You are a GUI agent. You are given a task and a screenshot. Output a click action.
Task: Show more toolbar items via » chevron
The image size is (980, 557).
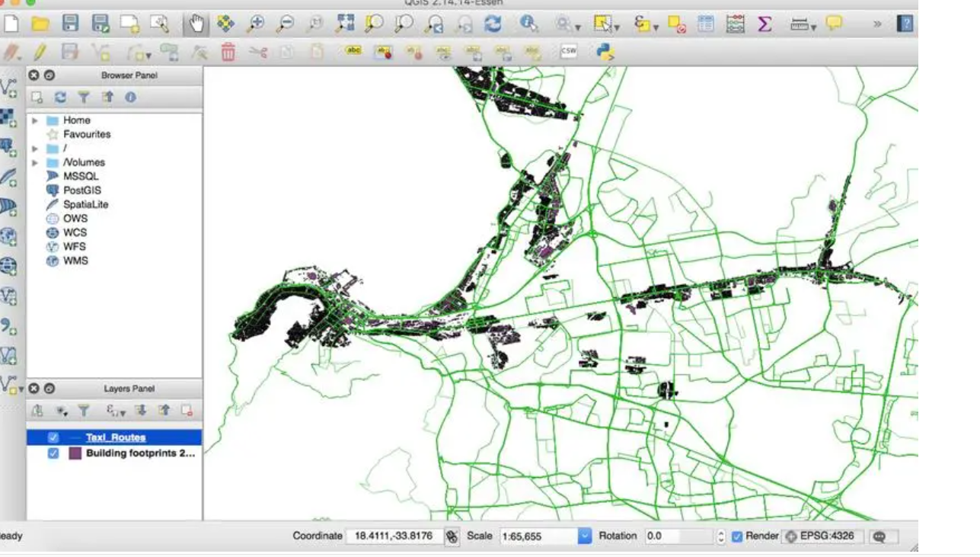(x=877, y=24)
